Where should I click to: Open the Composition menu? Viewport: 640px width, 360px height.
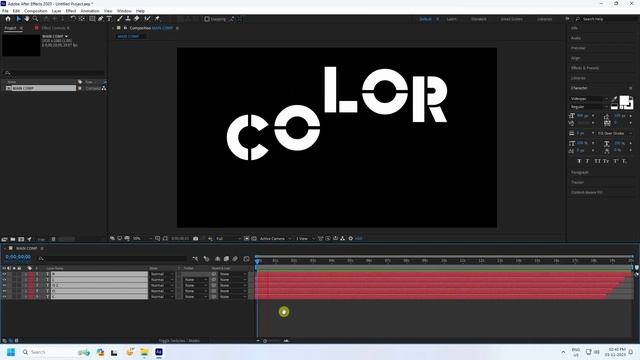click(x=36, y=11)
